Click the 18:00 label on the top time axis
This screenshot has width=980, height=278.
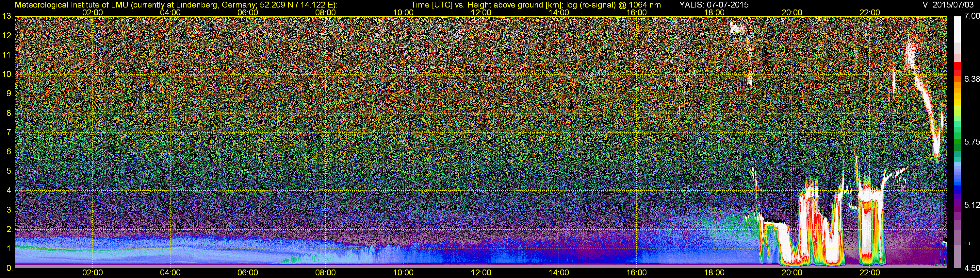pos(714,12)
